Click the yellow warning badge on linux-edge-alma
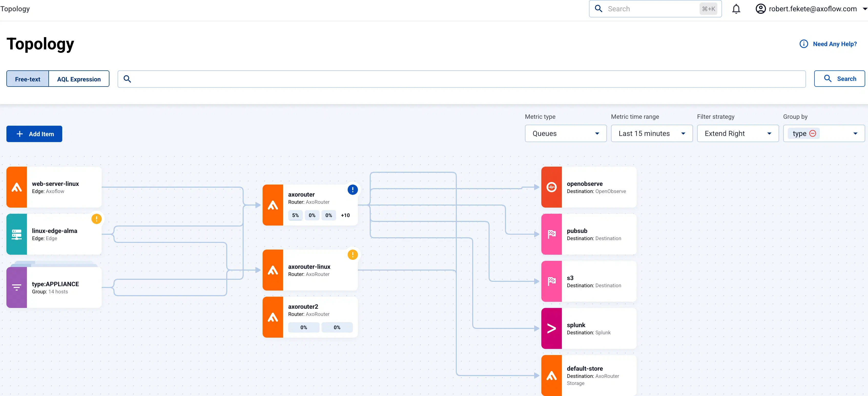The image size is (868, 396). (x=96, y=219)
